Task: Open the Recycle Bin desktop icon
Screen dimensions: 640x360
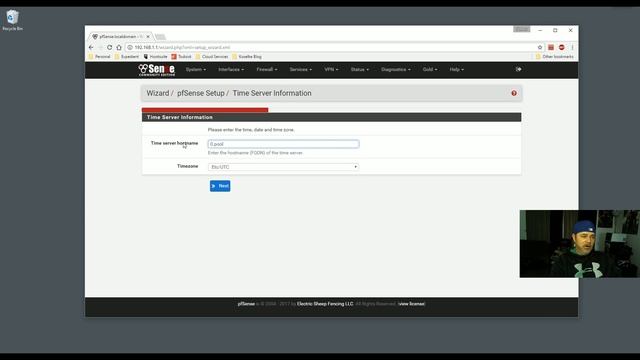Action: coord(12,20)
